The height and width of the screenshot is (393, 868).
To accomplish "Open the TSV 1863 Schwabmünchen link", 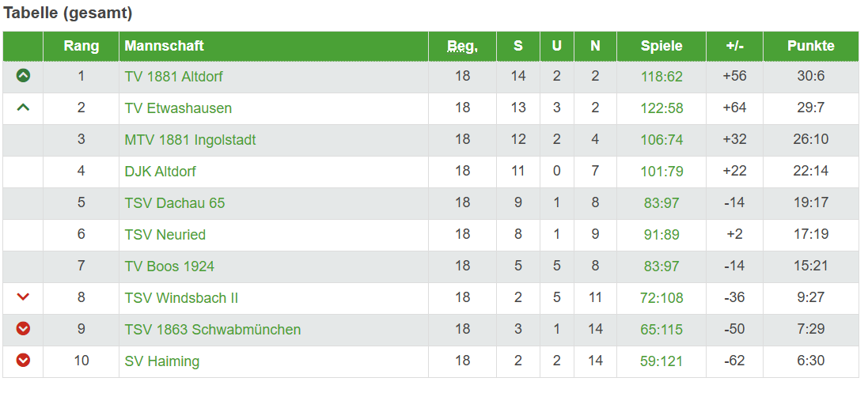I will click(212, 330).
